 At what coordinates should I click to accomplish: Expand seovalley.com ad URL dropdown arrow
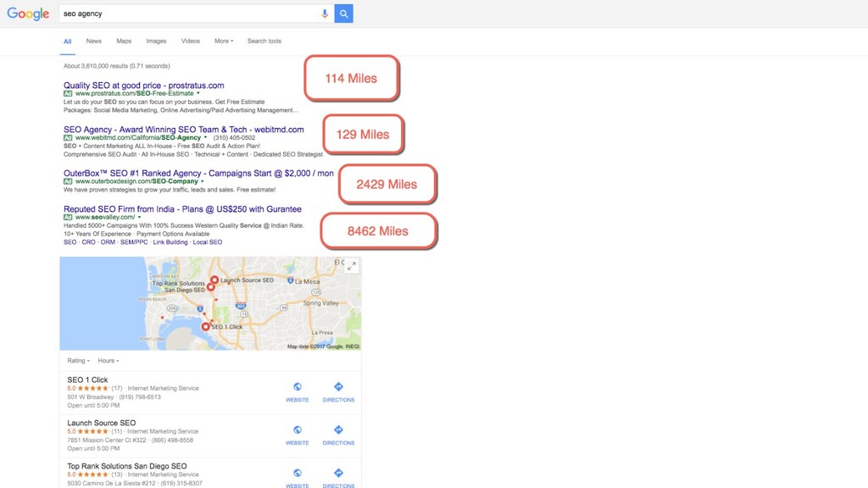139,218
